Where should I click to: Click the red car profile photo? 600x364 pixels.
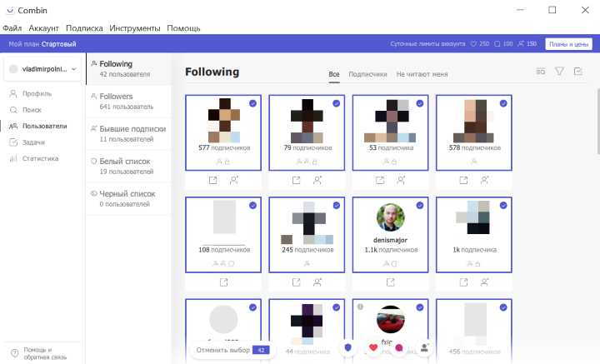click(390, 319)
